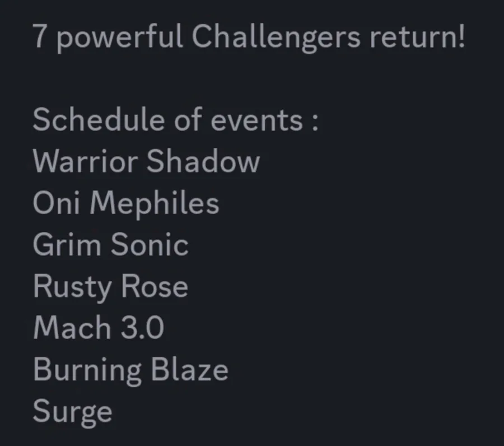
Task: Select the word "Mach" in the list
Action: click(72, 327)
